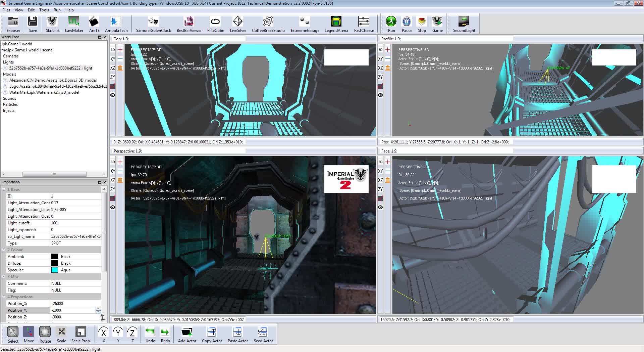Launch SkriLink from toolbar
The image size is (644, 352).
point(53,24)
